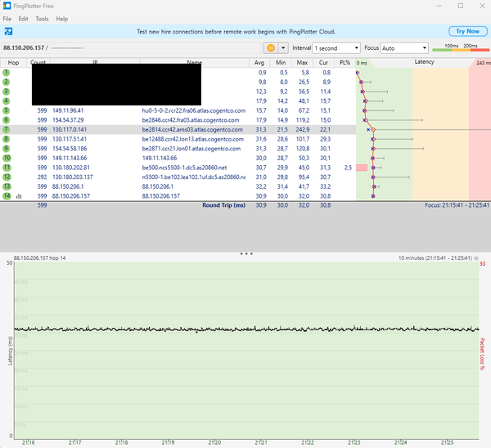Click the PingPlotter Cloud banner icon
Screen dimensions: 491x448
[8, 31]
